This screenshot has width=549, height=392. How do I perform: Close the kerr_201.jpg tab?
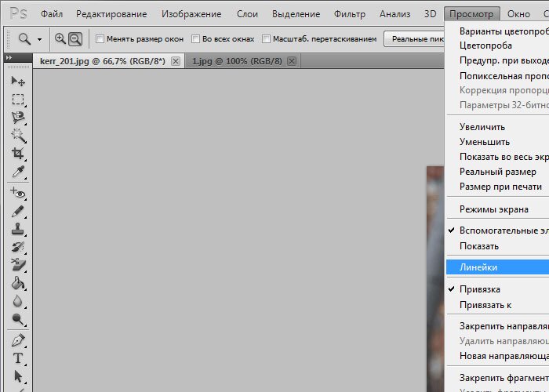(176, 62)
